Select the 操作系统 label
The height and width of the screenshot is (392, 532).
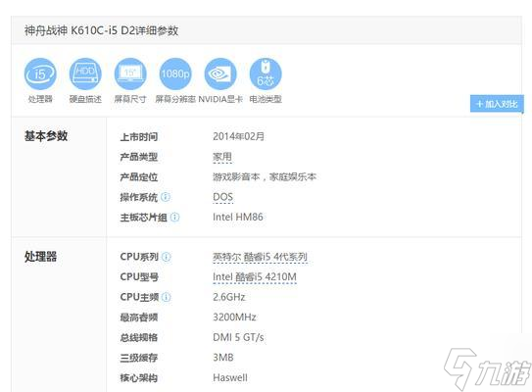[x=139, y=197]
